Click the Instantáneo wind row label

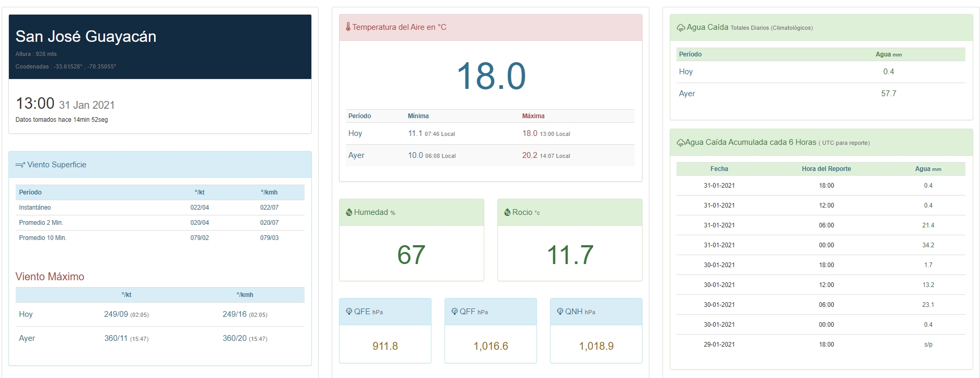click(x=35, y=208)
